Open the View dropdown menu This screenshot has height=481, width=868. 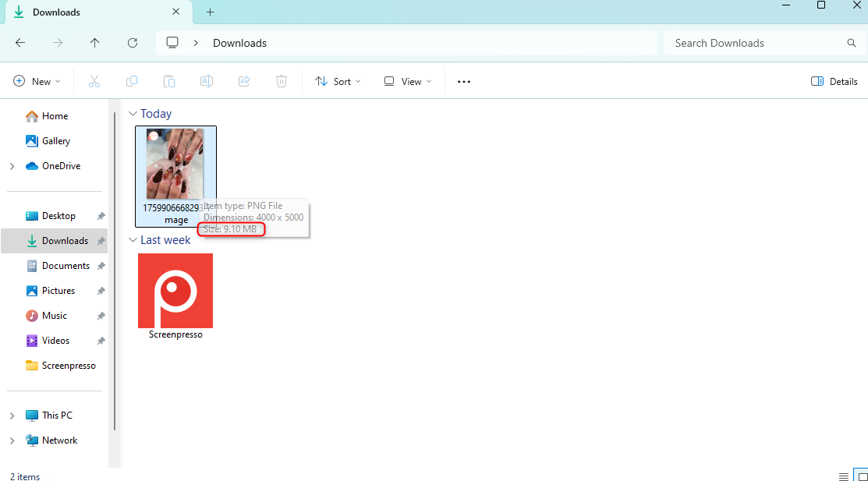pyautogui.click(x=407, y=81)
